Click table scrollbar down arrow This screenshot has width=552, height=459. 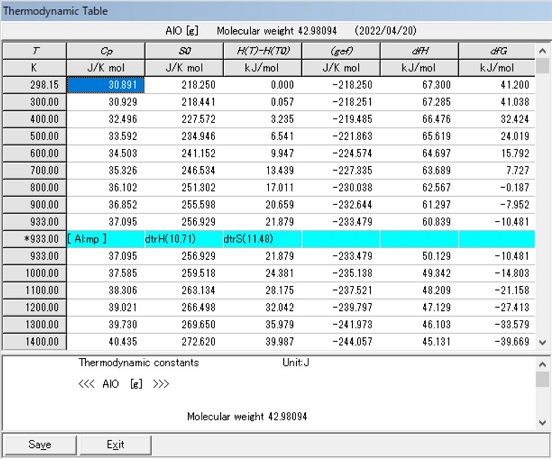(542, 342)
